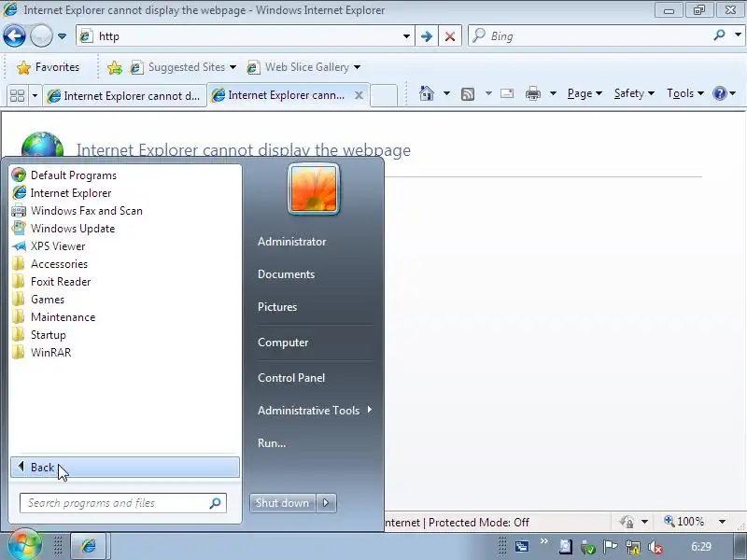The height and width of the screenshot is (560, 747).
Task: Click the Go arrow next to address bar
Action: 427,36
